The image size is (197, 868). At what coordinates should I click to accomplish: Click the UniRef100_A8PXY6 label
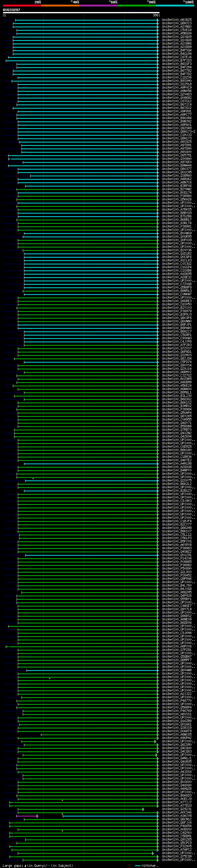177,646
